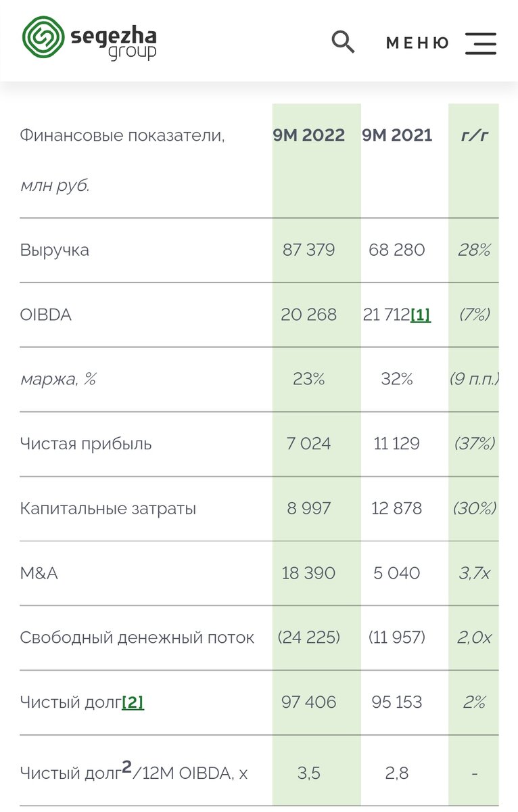Viewport: 518px width, 812px height.
Task: Click the Выручка row label
Action: 55,250
